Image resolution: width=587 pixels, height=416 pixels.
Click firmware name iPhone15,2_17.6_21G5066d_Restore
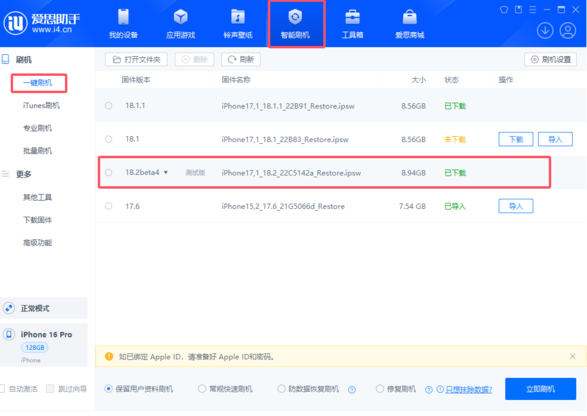pyautogui.click(x=283, y=206)
